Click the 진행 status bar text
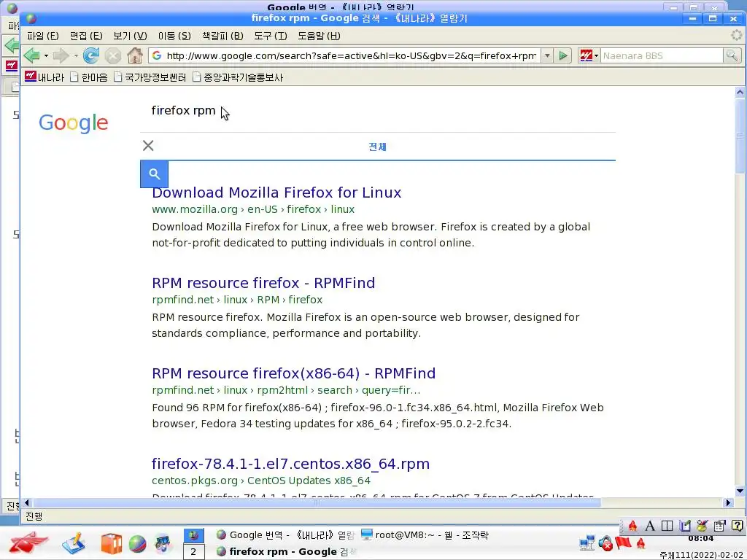Viewport: 747px width, 560px height. (x=34, y=516)
